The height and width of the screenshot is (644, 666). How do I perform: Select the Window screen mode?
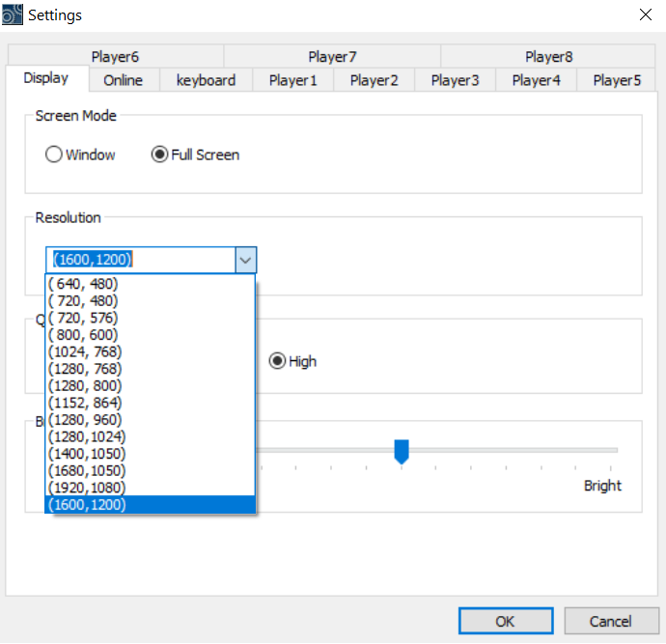(80, 154)
